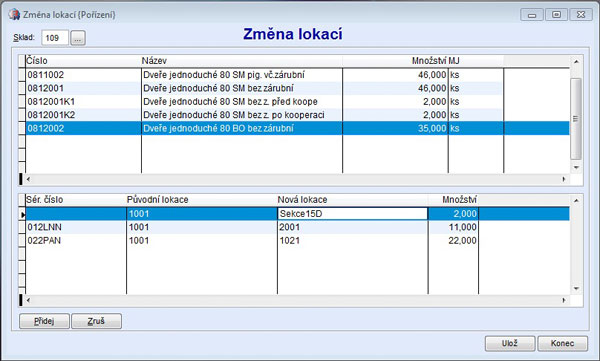600x361 pixels.
Task: Click lower table horizontal scroll left arrow
Action: point(28,300)
